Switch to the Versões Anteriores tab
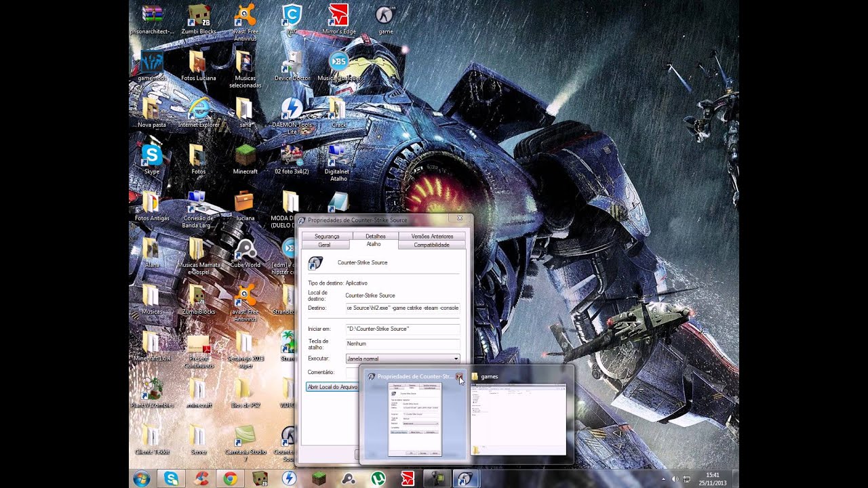Screen dimensions: 868x488 [x=432, y=236]
